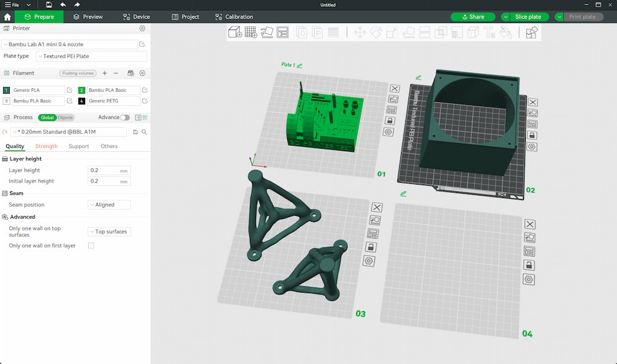The width and height of the screenshot is (617, 364).
Task: Click the Redo arrow
Action: (77, 5)
